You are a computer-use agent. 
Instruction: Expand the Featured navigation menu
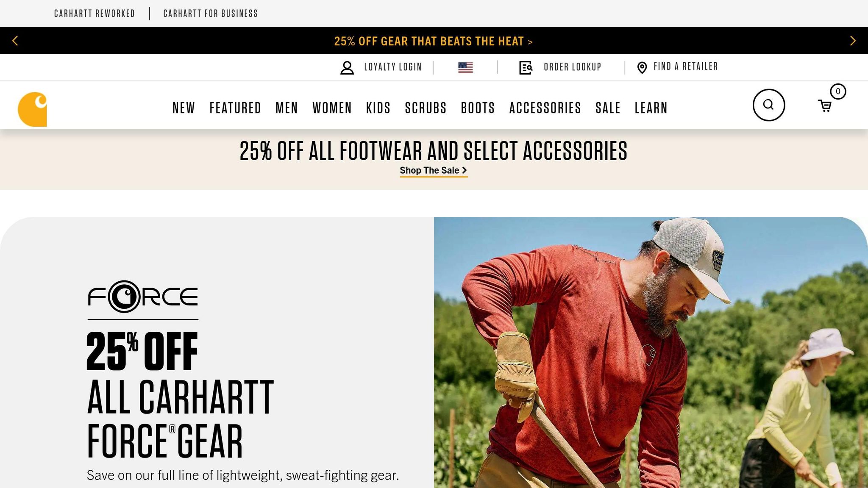[235, 108]
